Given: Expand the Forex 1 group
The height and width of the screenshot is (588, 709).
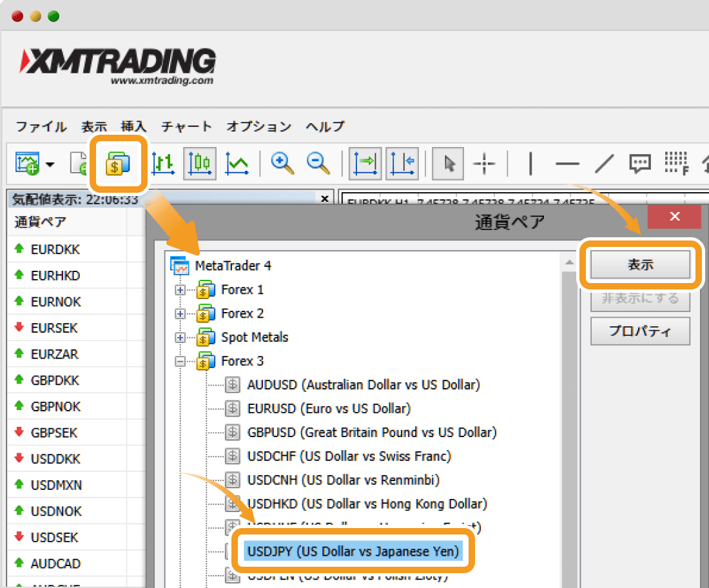Looking at the screenshot, I should [180, 290].
